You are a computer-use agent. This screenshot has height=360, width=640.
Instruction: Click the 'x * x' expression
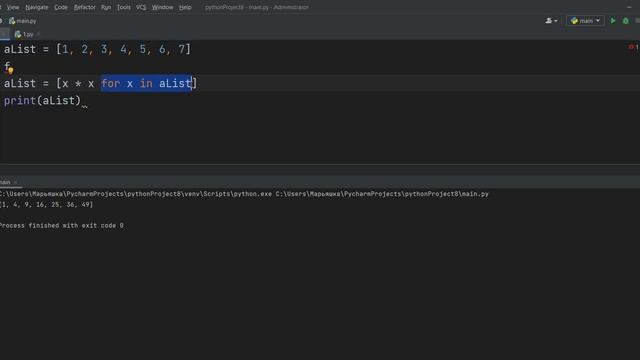click(x=78, y=84)
